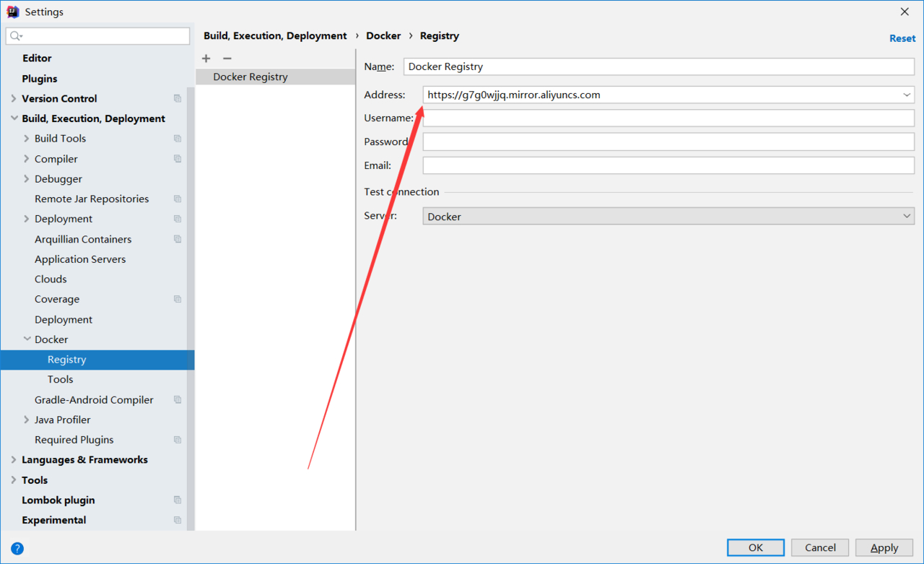Select Tools under Docker
924x564 pixels.
61,379
